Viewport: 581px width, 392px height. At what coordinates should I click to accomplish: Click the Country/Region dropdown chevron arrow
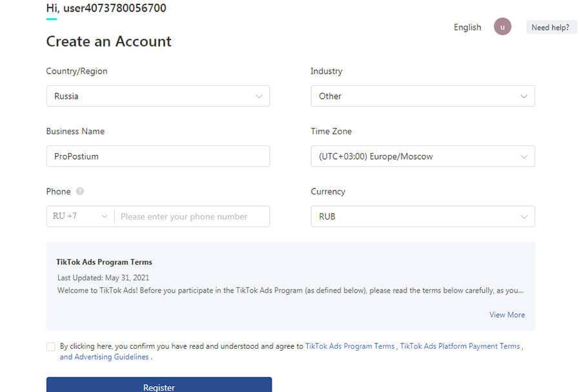259,96
